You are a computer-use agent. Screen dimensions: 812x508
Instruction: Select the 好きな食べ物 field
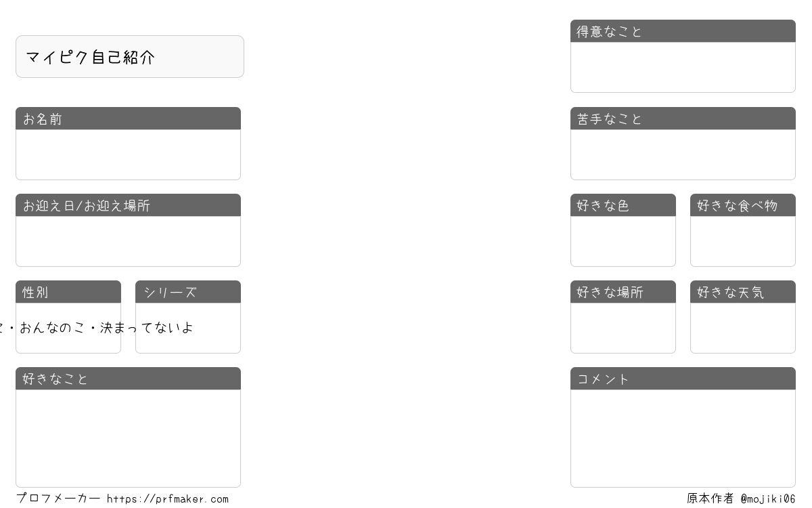click(x=743, y=241)
